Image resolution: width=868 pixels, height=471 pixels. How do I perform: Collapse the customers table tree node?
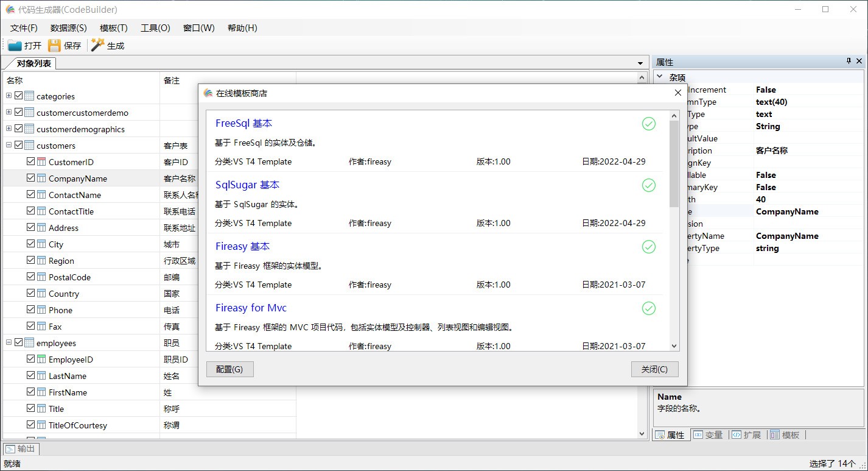coord(9,145)
